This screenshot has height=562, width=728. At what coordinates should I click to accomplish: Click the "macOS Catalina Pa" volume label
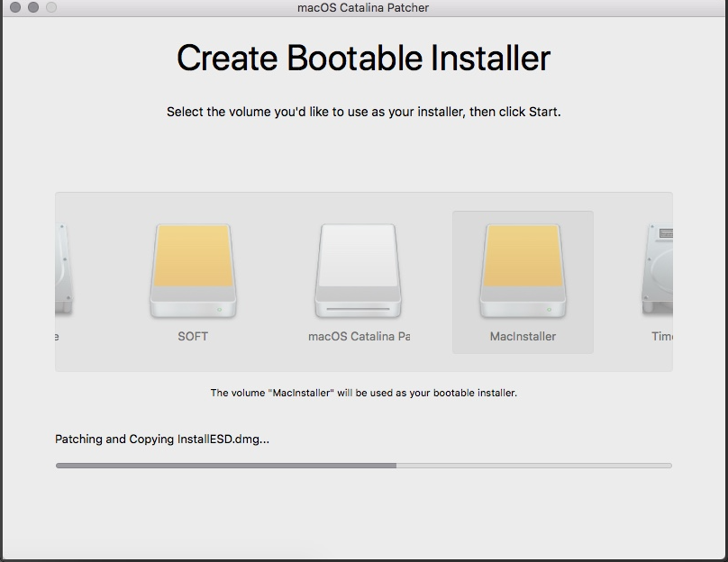point(359,336)
